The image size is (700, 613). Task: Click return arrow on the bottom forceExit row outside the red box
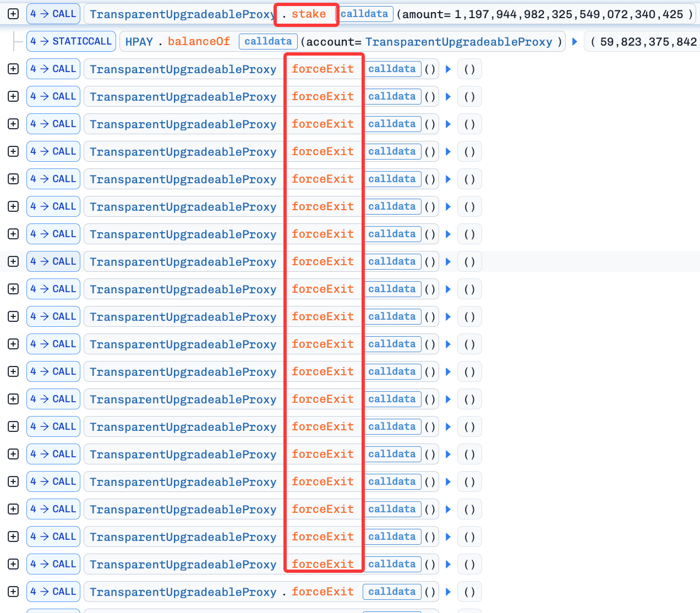pyautogui.click(x=448, y=592)
